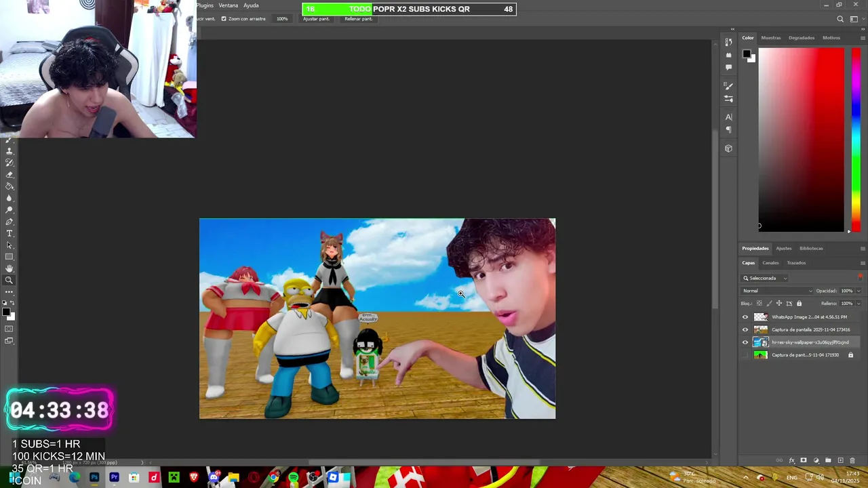Open the Seleccionada layer filter dropdown
The height and width of the screenshot is (488, 868).
[765, 278]
